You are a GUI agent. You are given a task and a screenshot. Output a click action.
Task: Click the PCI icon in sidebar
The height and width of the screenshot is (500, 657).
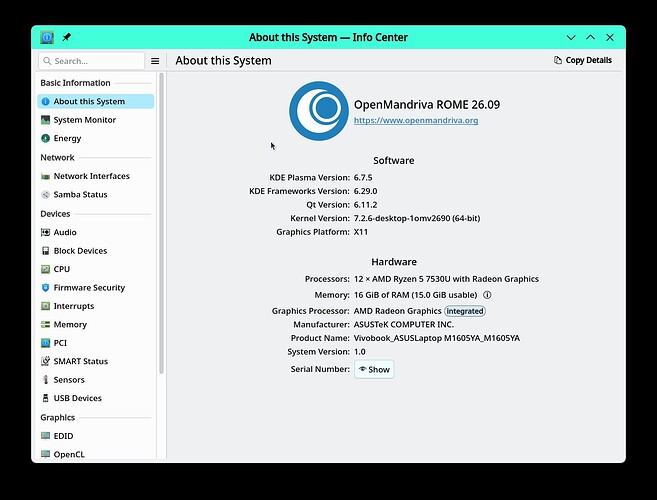tap(45, 343)
